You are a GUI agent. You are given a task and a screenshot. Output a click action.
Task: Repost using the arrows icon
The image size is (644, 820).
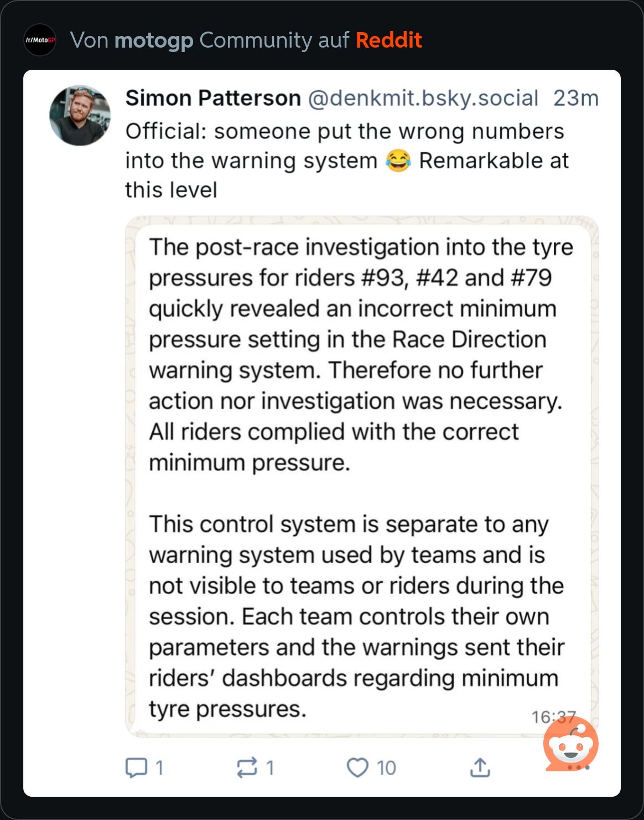247,767
